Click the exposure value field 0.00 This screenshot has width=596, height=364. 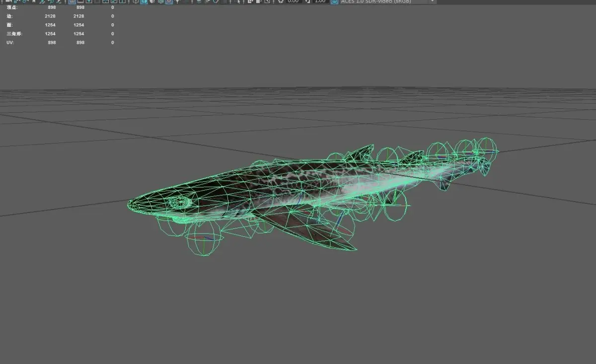pos(293,2)
